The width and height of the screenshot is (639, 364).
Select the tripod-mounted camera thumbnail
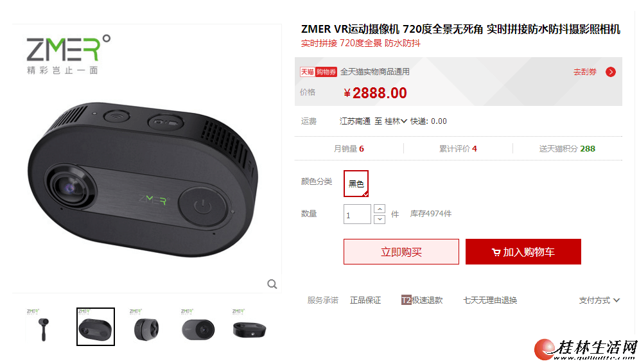pos(44,327)
